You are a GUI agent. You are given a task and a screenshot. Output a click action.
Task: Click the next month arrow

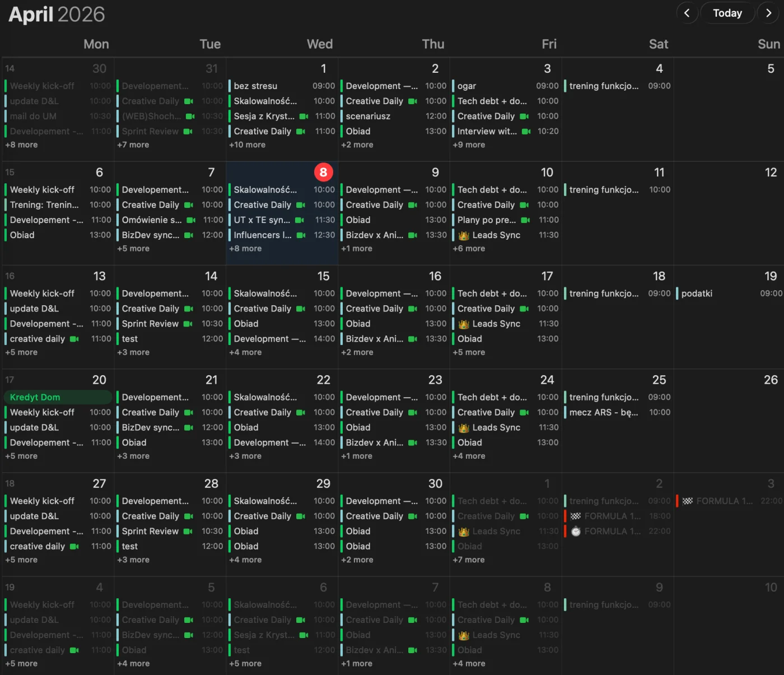pos(768,12)
